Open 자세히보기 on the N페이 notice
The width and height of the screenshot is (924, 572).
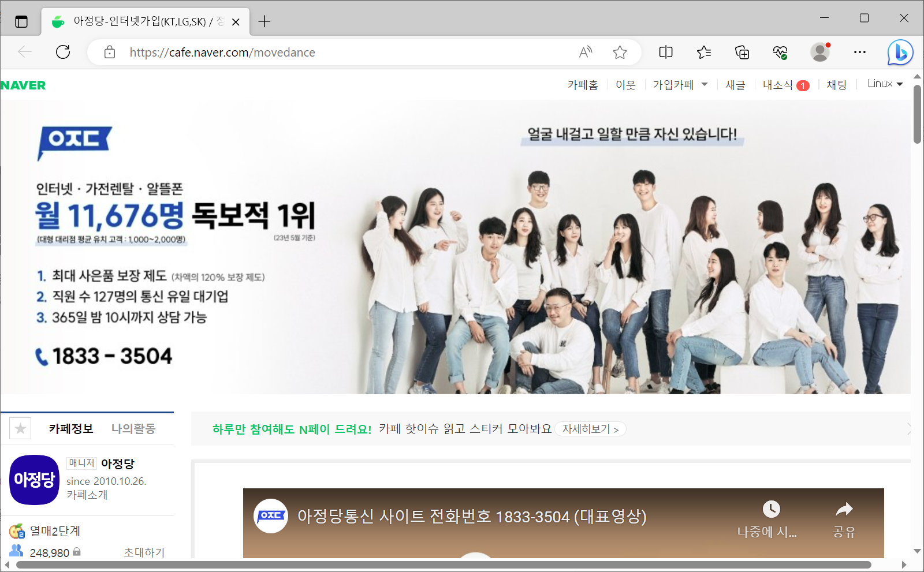point(590,429)
